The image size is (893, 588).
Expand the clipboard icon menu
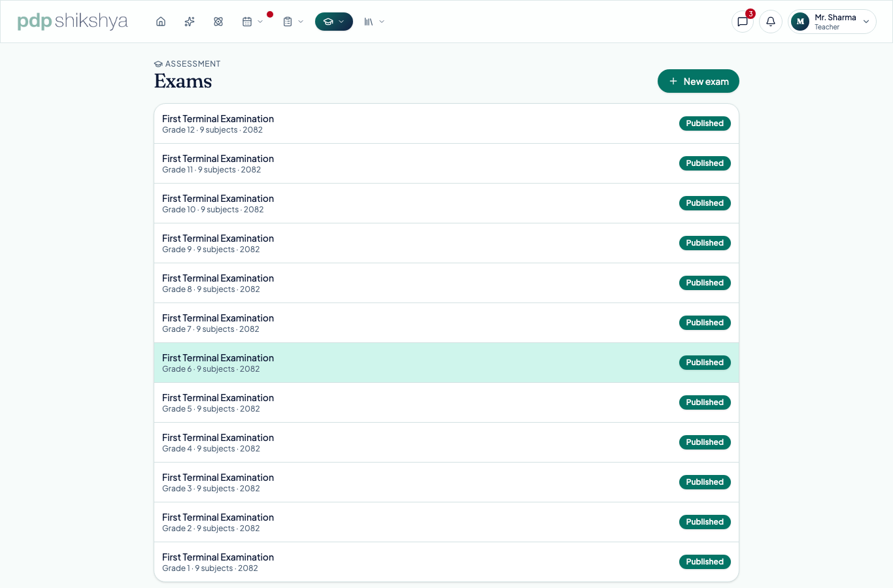(293, 22)
